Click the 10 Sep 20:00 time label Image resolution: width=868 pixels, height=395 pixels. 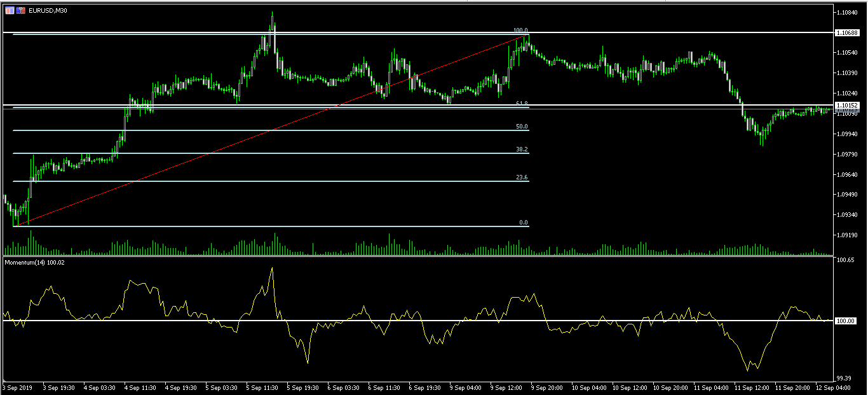pos(670,387)
